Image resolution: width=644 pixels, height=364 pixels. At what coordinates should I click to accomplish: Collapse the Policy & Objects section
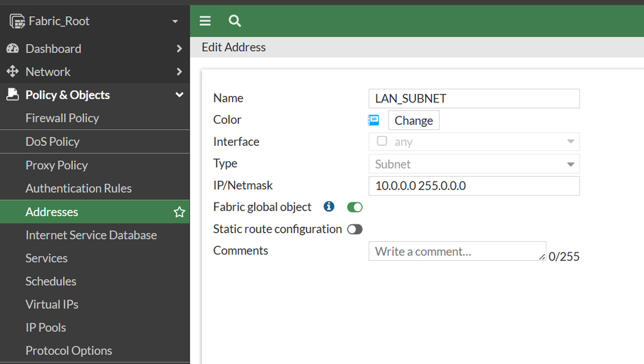tap(180, 95)
